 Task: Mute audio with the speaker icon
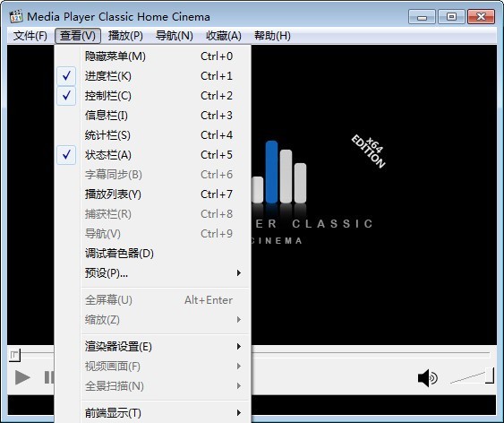[427, 378]
